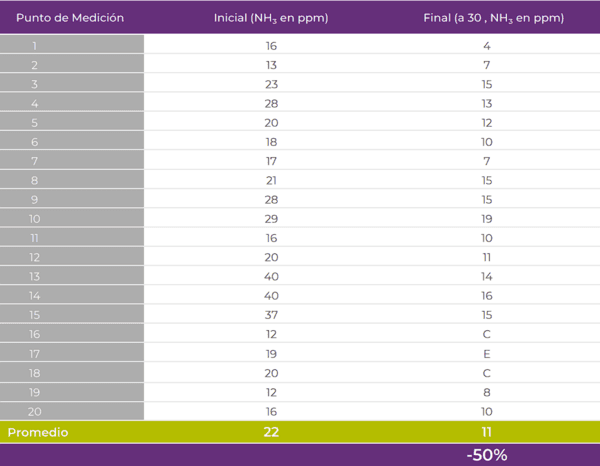Select the Promedio final value 11
The width and height of the screenshot is (600, 466).
(487, 432)
